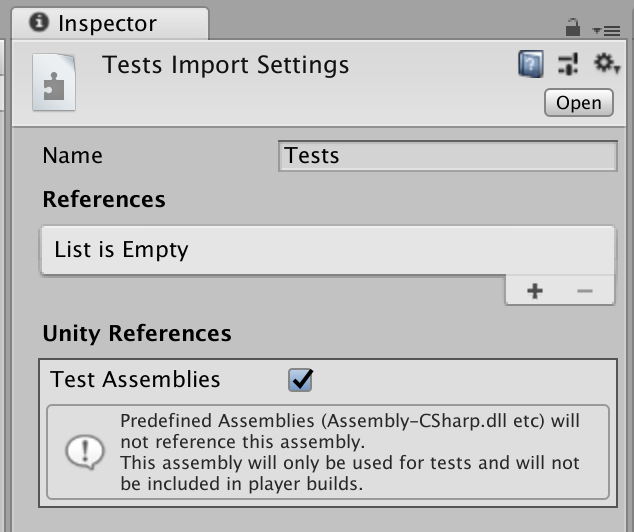Toggle the Inspector lock icon
The width and height of the screenshot is (634, 532).
point(573,27)
